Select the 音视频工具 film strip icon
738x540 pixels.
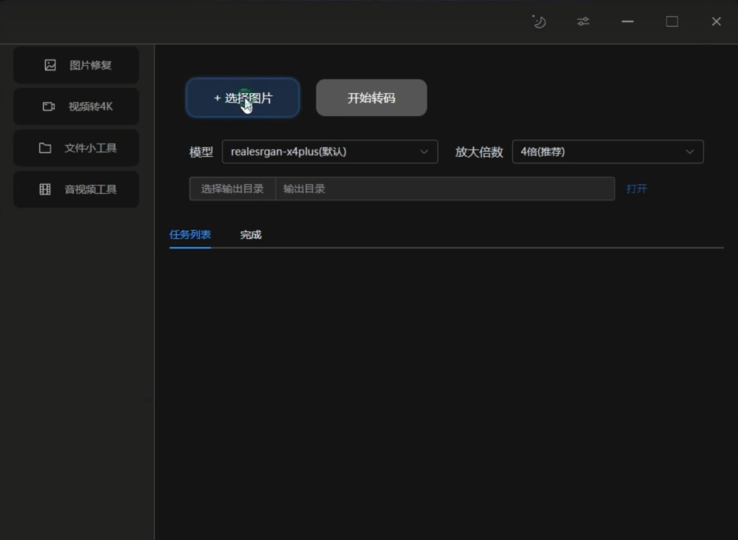45,189
